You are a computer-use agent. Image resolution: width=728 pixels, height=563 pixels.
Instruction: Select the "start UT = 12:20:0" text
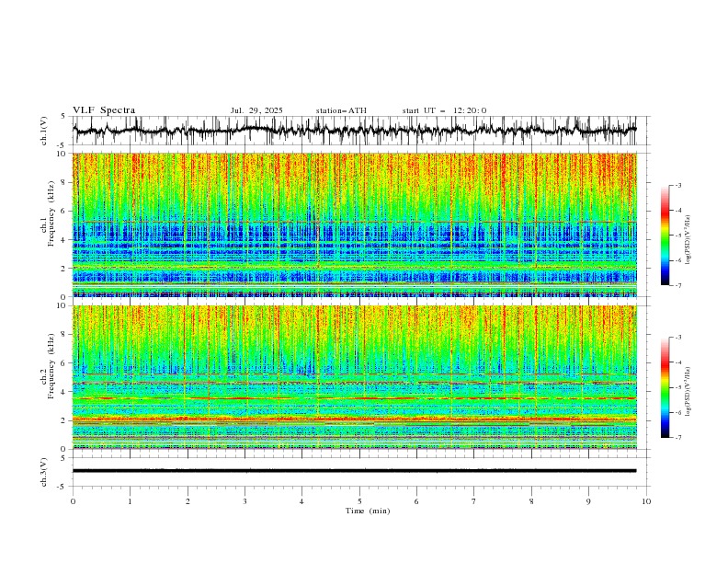(444, 110)
